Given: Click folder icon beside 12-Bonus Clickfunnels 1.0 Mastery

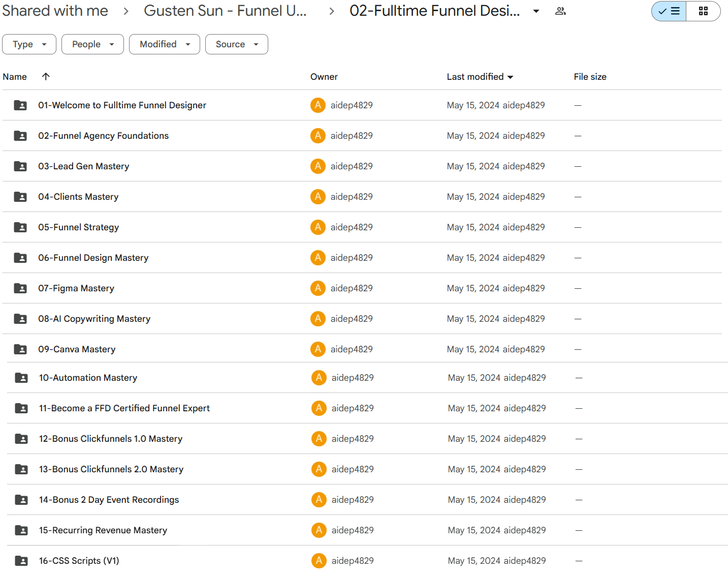Looking at the screenshot, I should click(21, 439).
